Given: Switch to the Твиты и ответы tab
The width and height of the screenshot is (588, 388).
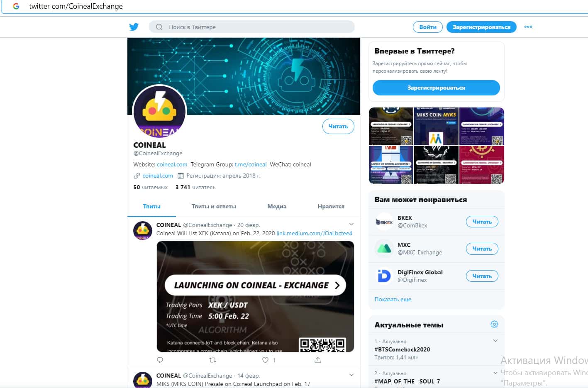Looking at the screenshot, I should pyautogui.click(x=214, y=206).
